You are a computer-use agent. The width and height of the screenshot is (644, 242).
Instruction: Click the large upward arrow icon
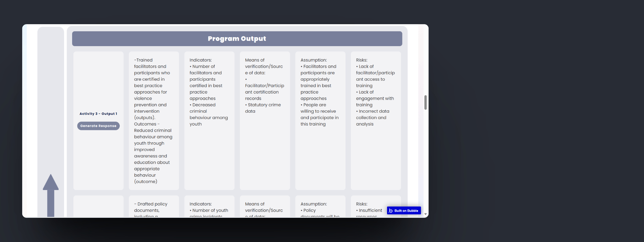(51, 195)
